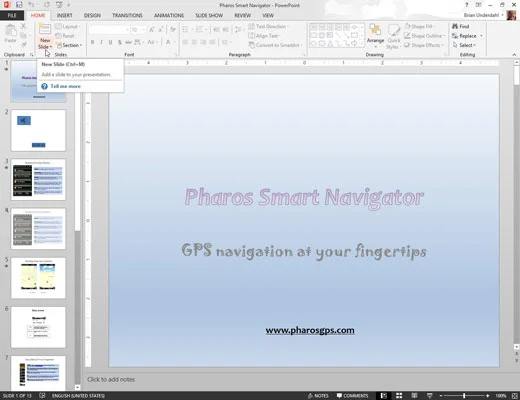This screenshot has height=400, width=520.
Task: Open Shape Outline dropdown
Action: pyautogui.click(x=424, y=36)
